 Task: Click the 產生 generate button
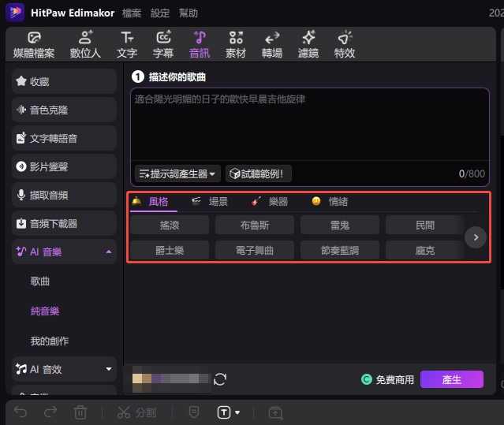(452, 379)
